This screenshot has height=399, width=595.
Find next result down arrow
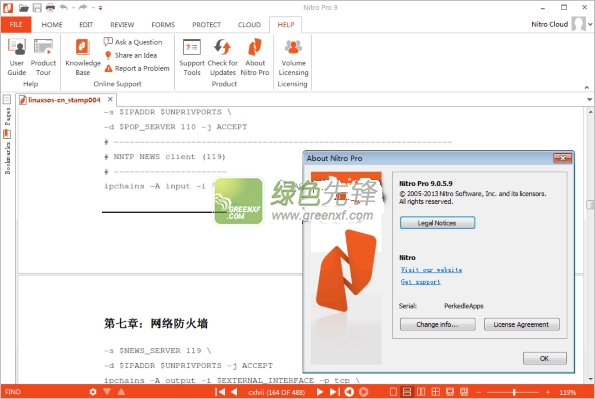point(107,391)
